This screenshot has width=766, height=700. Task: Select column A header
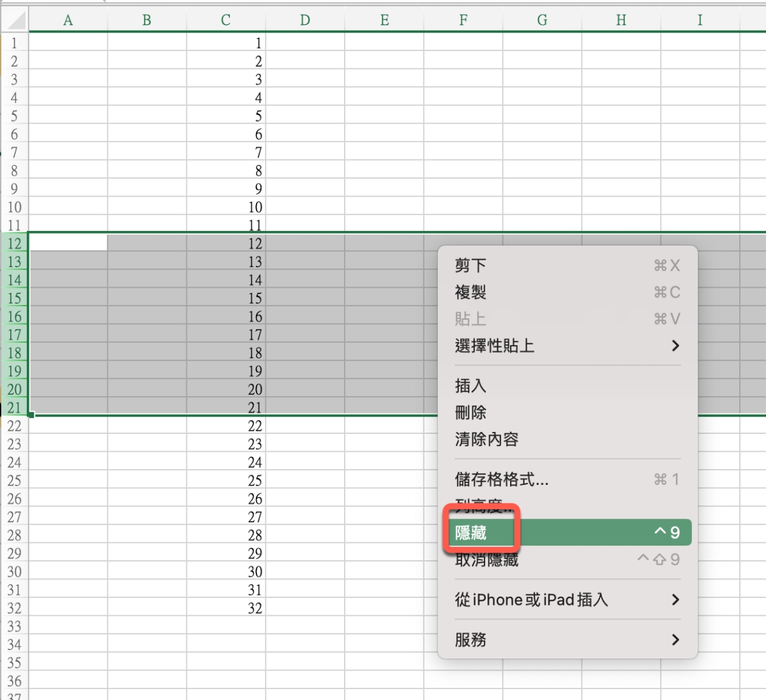tap(68, 20)
